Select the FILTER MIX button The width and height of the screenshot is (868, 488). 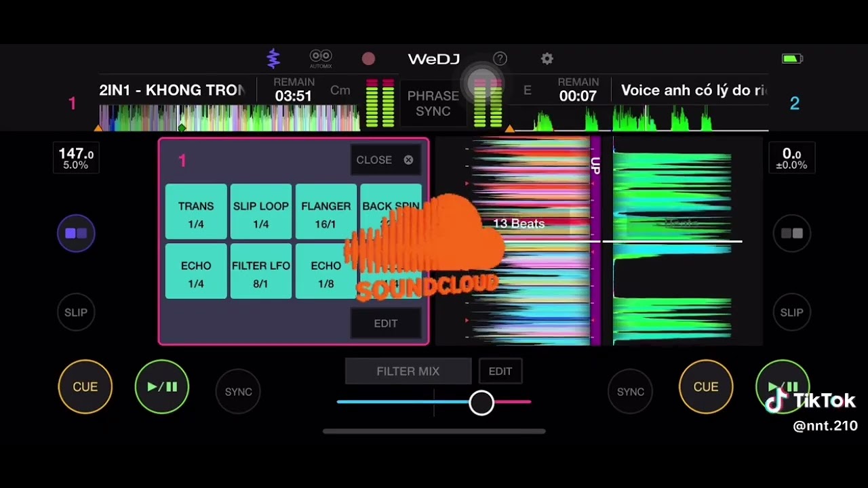coord(408,371)
